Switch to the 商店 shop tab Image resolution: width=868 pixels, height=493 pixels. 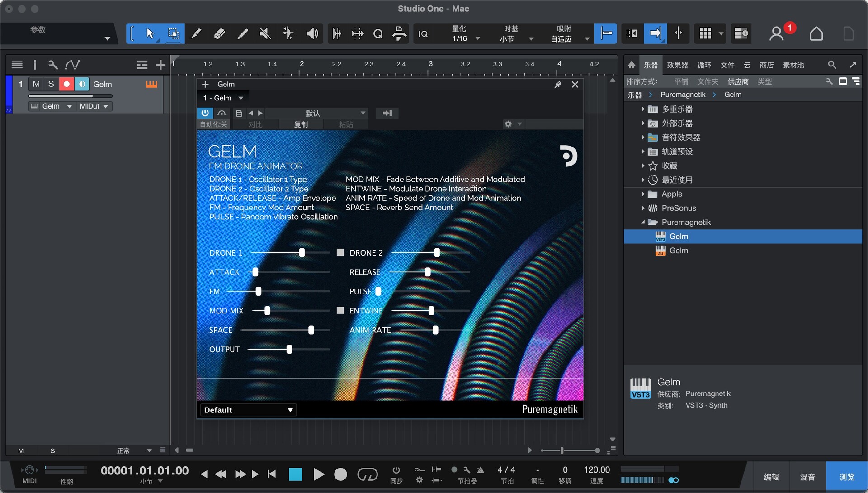coord(766,65)
